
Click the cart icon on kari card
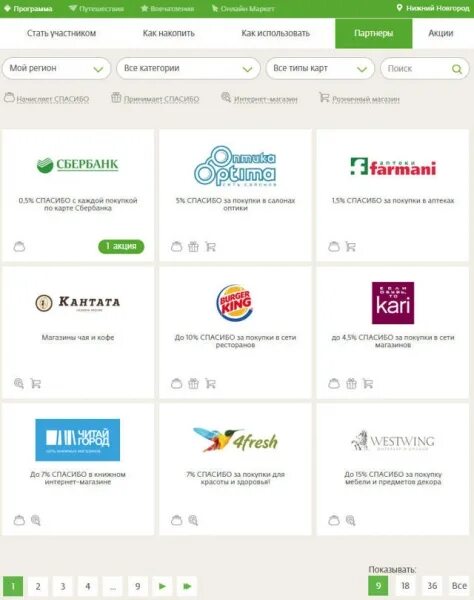(368, 383)
